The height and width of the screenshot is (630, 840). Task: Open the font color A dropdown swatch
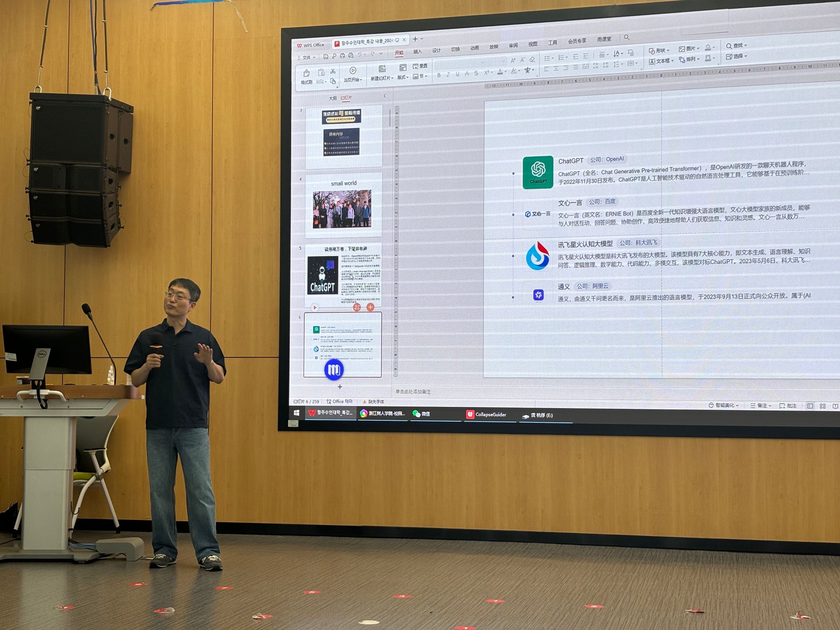coord(500,72)
